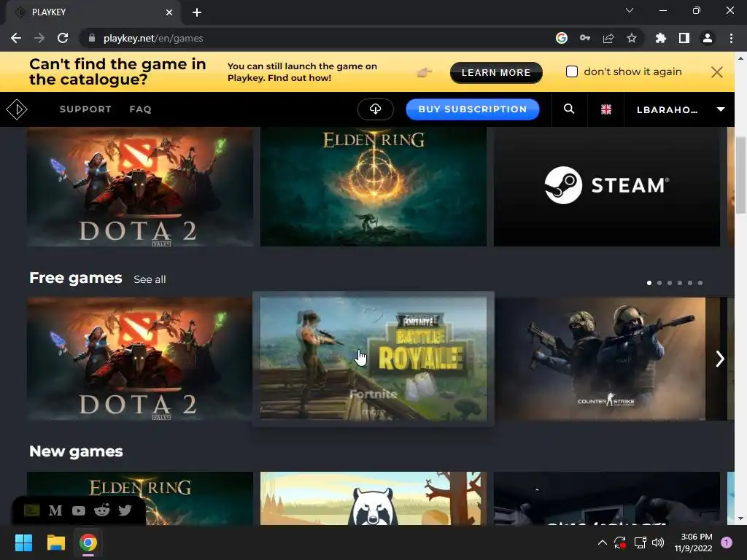
Task: Open the purple notification badge
Action: pyautogui.click(x=727, y=542)
